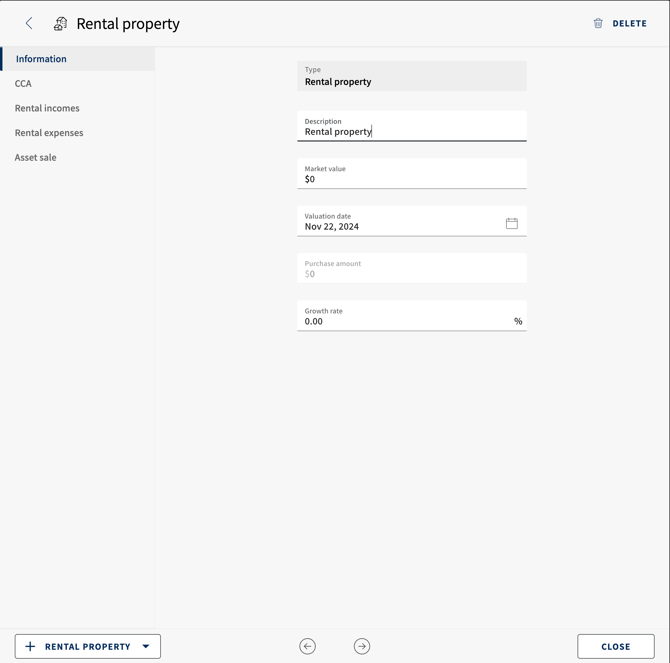This screenshot has height=663, width=670.
Task: Go to next asset with right arrow
Action: pos(362,646)
